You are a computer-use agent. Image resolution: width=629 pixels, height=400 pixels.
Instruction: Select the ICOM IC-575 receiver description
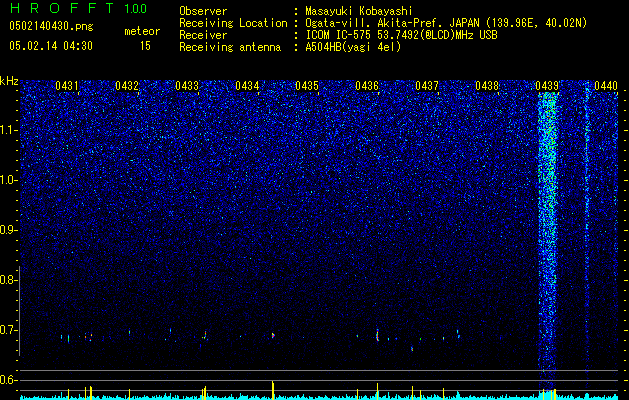point(401,35)
